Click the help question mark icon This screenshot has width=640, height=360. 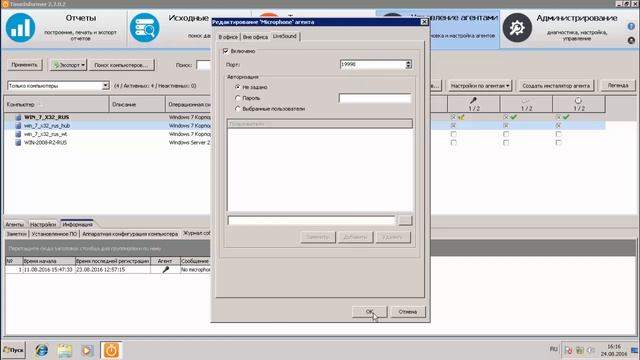[631, 27]
